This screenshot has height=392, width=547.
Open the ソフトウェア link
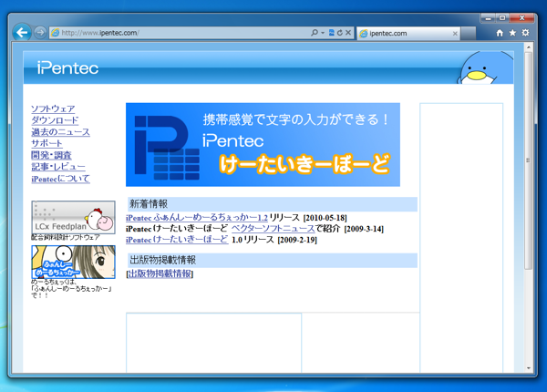(53, 108)
